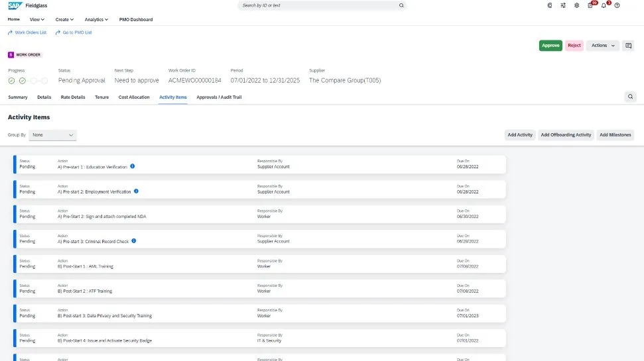Open the Group By None dropdown
The width and height of the screenshot is (644, 361).
click(x=52, y=135)
